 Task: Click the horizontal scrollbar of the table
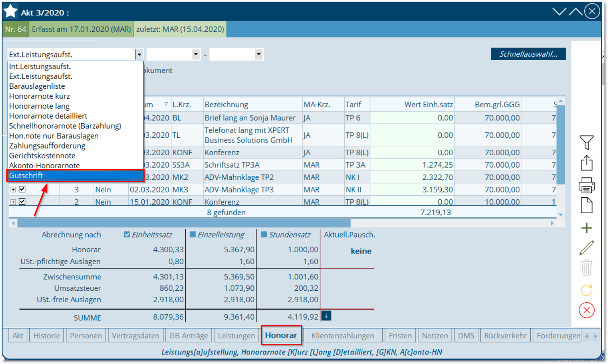coord(184,223)
